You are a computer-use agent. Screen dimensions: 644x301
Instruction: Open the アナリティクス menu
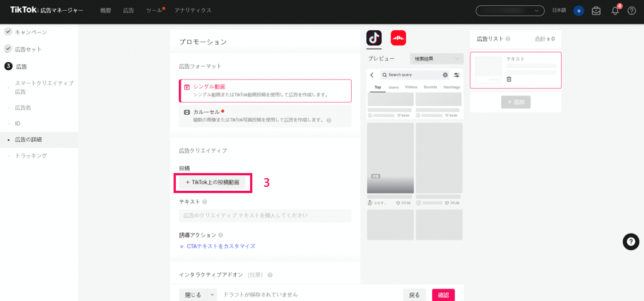coord(192,11)
